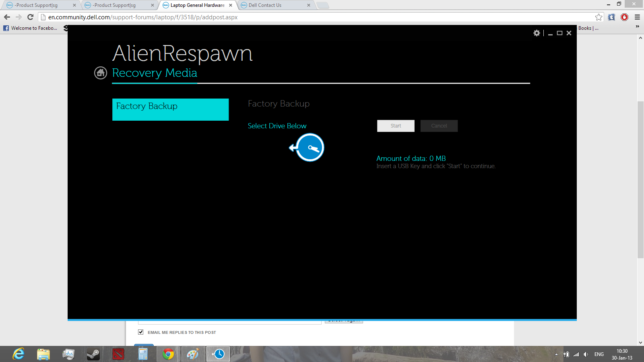The height and width of the screenshot is (362, 644).
Task: Open Chrome's hamburger menu
Action: 637,17
